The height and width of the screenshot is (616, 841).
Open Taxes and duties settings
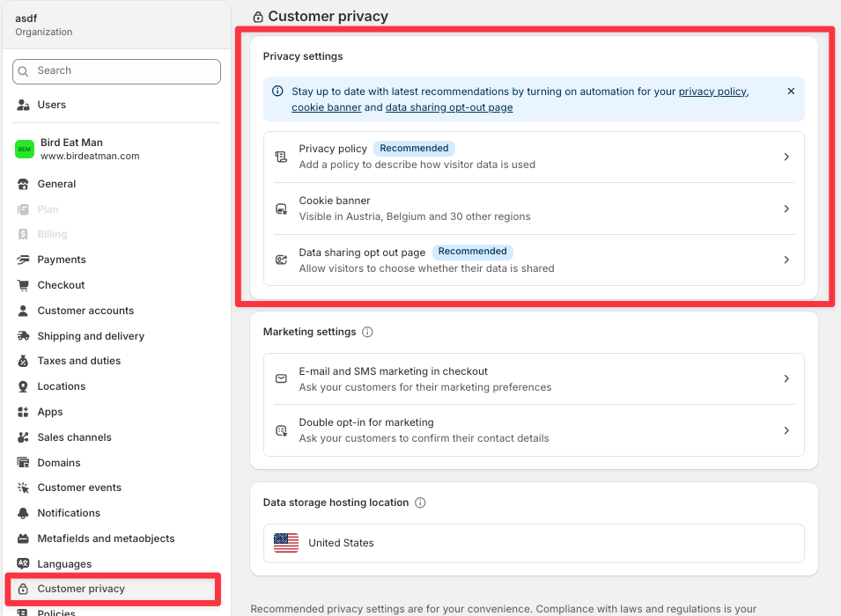click(x=116, y=361)
